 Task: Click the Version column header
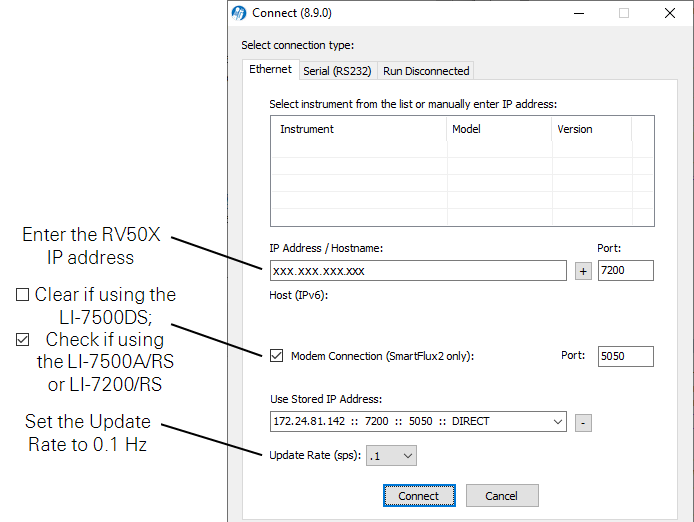[x=592, y=129]
